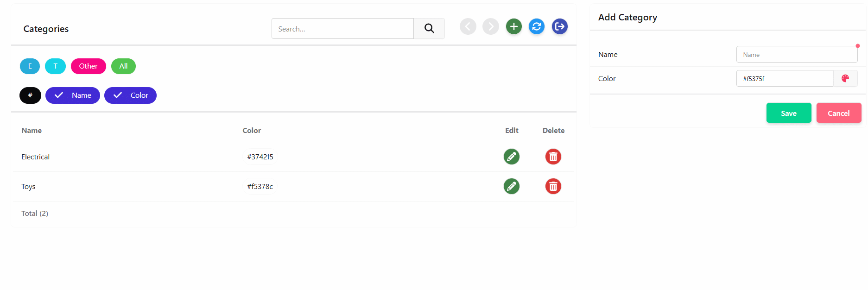Click the category Name input field
Image resolution: width=868 pixels, height=290 pixels.
click(x=797, y=55)
